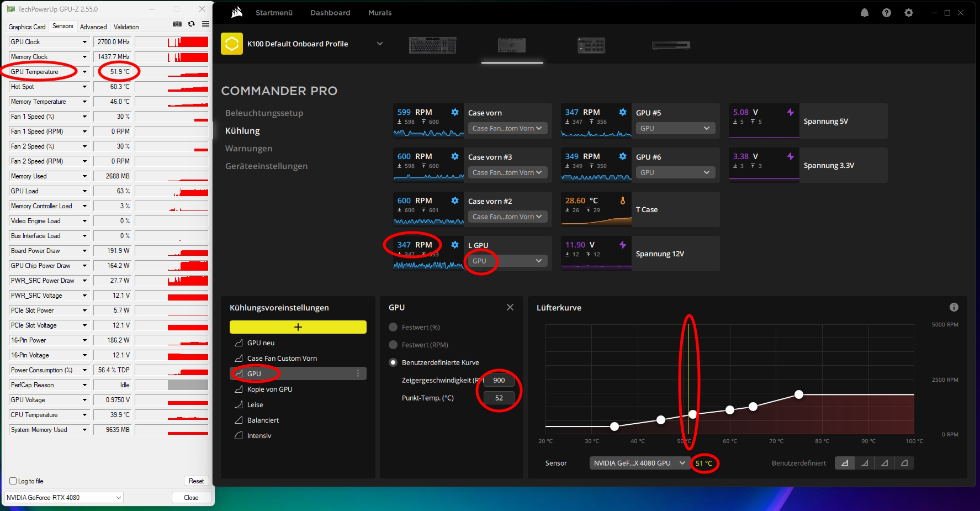Click the GPU-Z Reset button
Image resolution: width=980 pixels, height=511 pixels.
[x=196, y=481]
